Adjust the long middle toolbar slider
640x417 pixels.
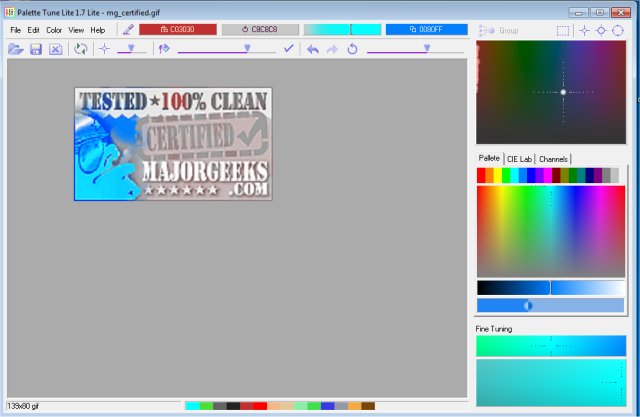pyautogui.click(x=227, y=49)
